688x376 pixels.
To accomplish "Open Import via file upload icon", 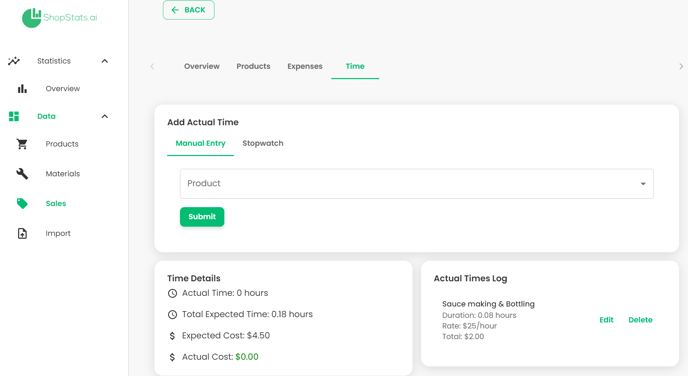I will point(22,233).
